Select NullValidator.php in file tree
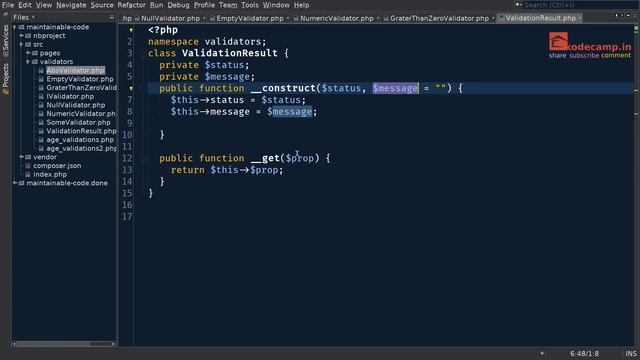 pyautogui.click(x=76, y=105)
